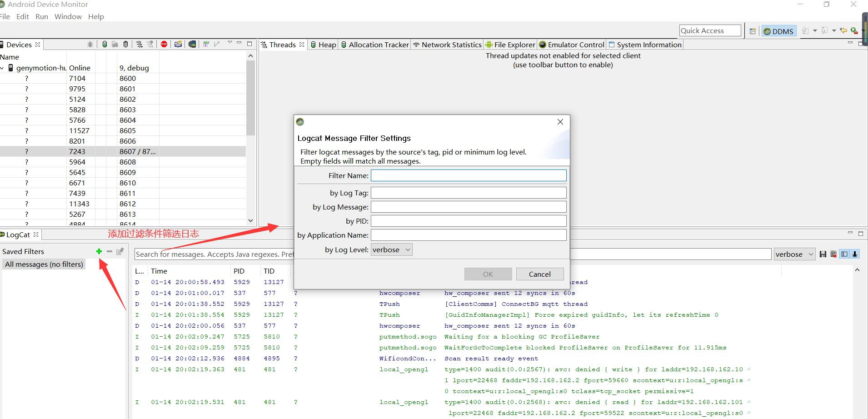868x419 pixels.
Task: Click the Devices list vertical scrollbar thumb
Action: [250, 98]
